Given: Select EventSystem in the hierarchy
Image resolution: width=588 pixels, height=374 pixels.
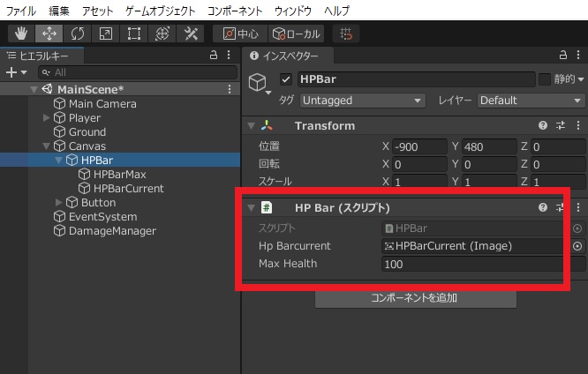Looking at the screenshot, I should click(95, 217).
